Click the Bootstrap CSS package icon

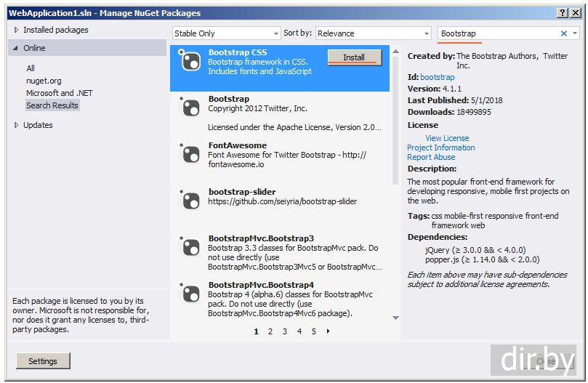tap(190, 61)
